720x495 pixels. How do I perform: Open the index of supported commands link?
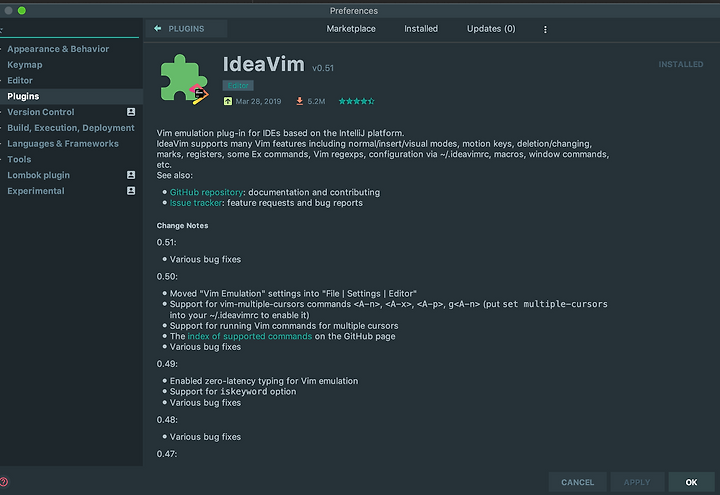[250, 336]
